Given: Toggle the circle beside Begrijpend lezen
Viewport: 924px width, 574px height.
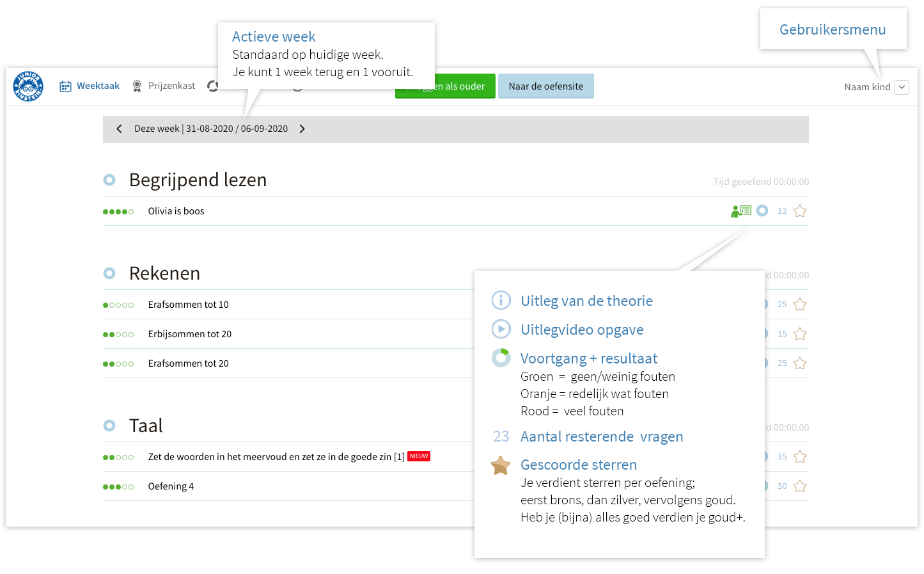Looking at the screenshot, I should point(109,180).
